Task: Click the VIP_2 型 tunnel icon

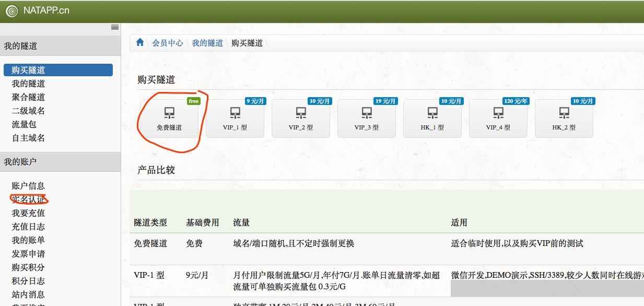Action: tap(300, 113)
